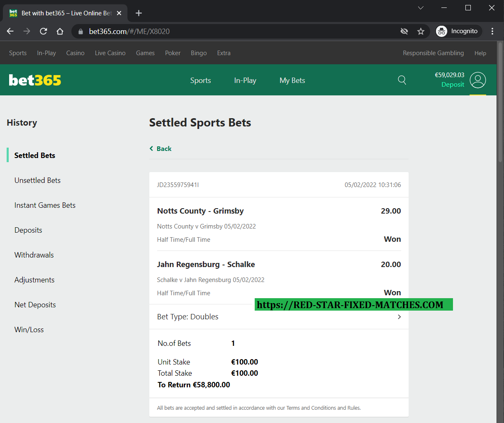The width and height of the screenshot is (504, 423).
Task: Open Withdrawals history
Action: coord(34,255)
